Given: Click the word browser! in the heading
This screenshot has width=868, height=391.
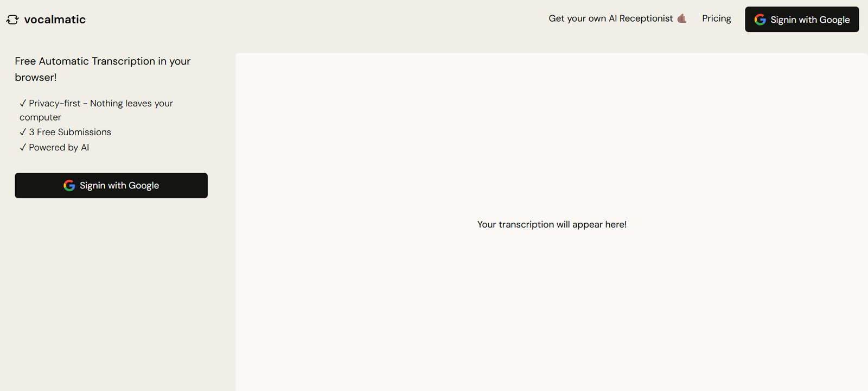Looking at the screenshot, I should (x=36, y=78).
